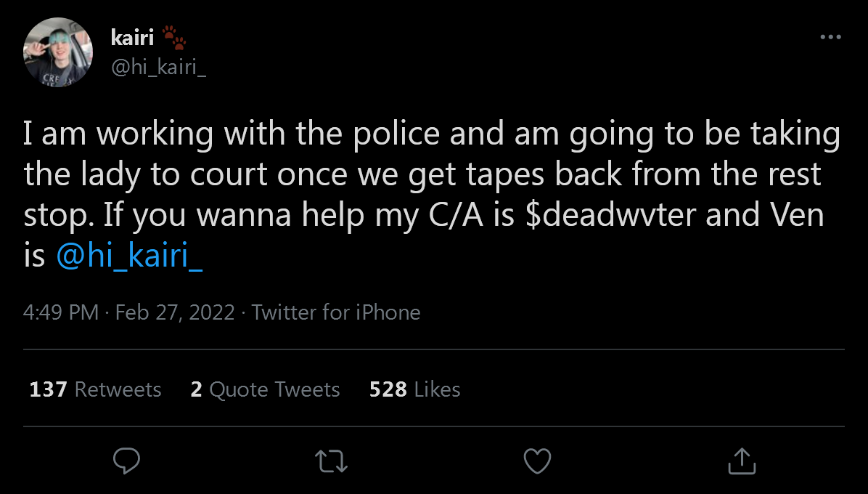Open kairi's round profile picture
This screenshot has height=494, width=868.
[57, 52]
